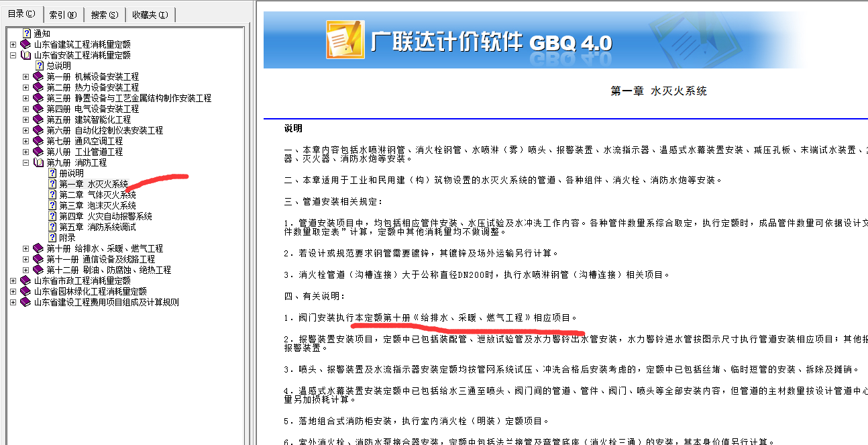Click the book icon of 山东省建筑工程消耗量定额
The height and width of the screenshot is (445, 868).
pos(26,44)
